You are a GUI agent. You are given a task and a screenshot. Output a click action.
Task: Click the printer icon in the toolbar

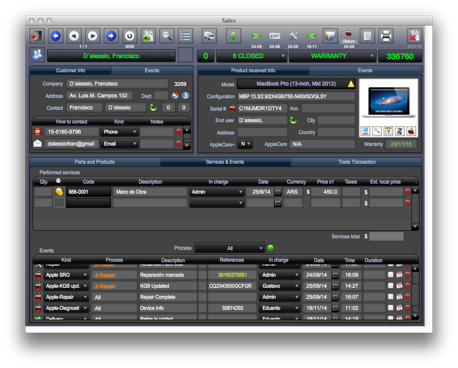(386, 36)
